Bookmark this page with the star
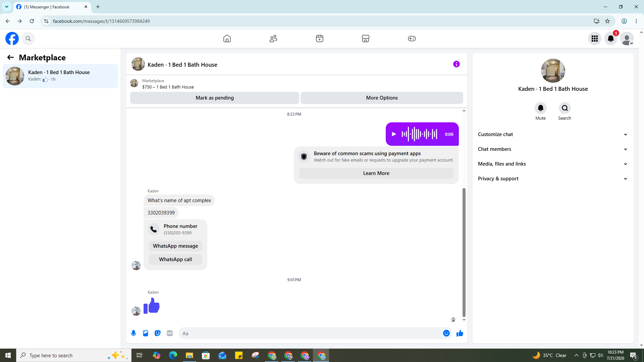The image size is (644, 362). pos(607,21)
